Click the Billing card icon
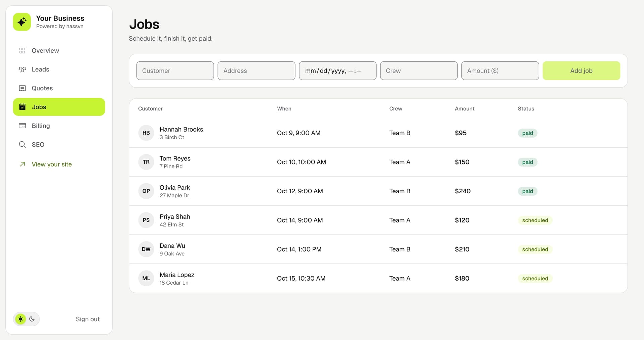 coord(22,126)
